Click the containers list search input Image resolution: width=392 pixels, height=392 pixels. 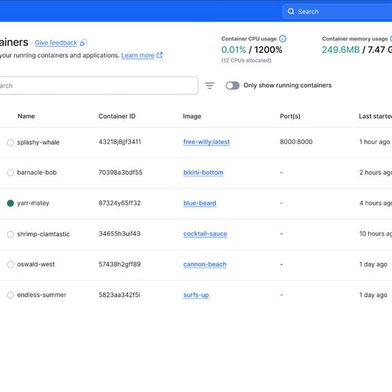pos(98,86)
